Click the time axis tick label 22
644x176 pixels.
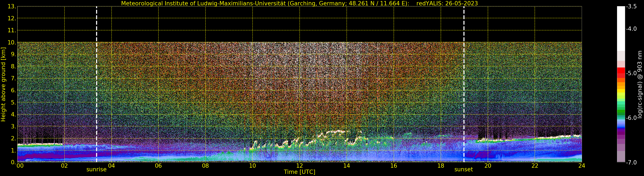[x=535, y=166]
